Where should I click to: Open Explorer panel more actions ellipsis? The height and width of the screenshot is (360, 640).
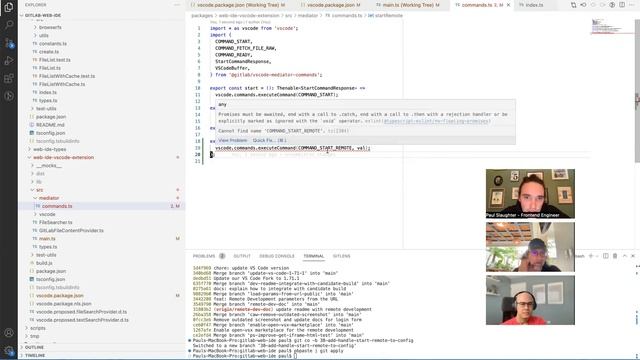[x=177, y=5]
